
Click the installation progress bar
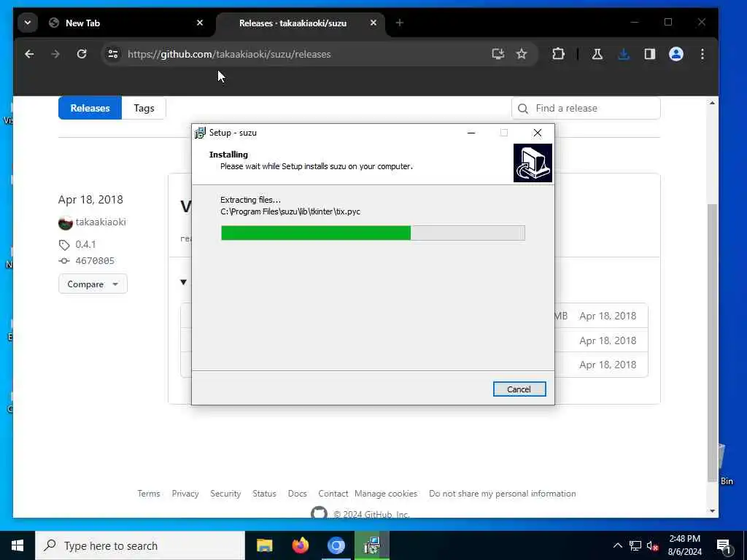coord(373,233)
